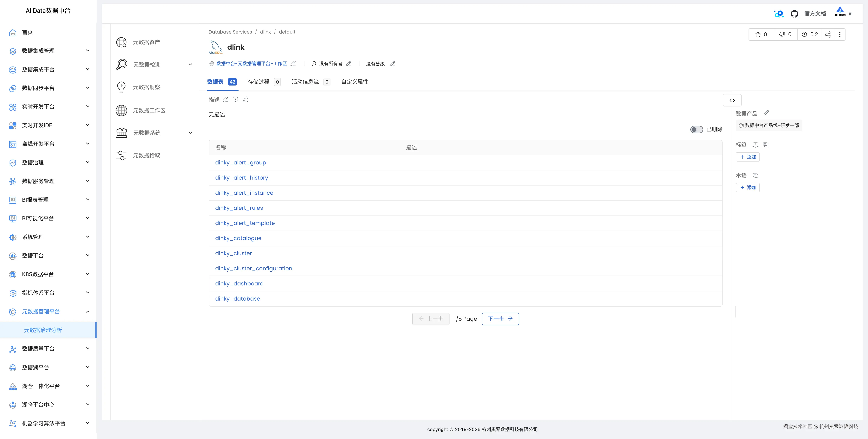This screenshot has width=868, height=439.
Task: Open the share icon menu
Action: (828, 34)
